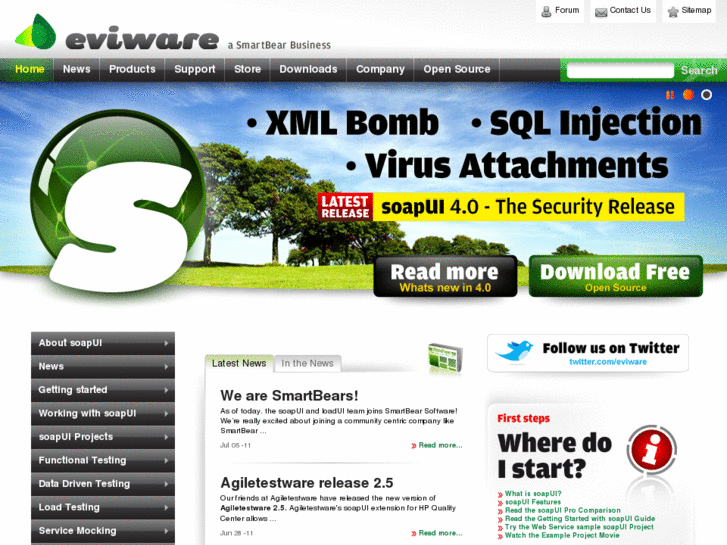Viewport: 727px width, 545px height.
Task: Open the Company menu
Action: [380, 69]
